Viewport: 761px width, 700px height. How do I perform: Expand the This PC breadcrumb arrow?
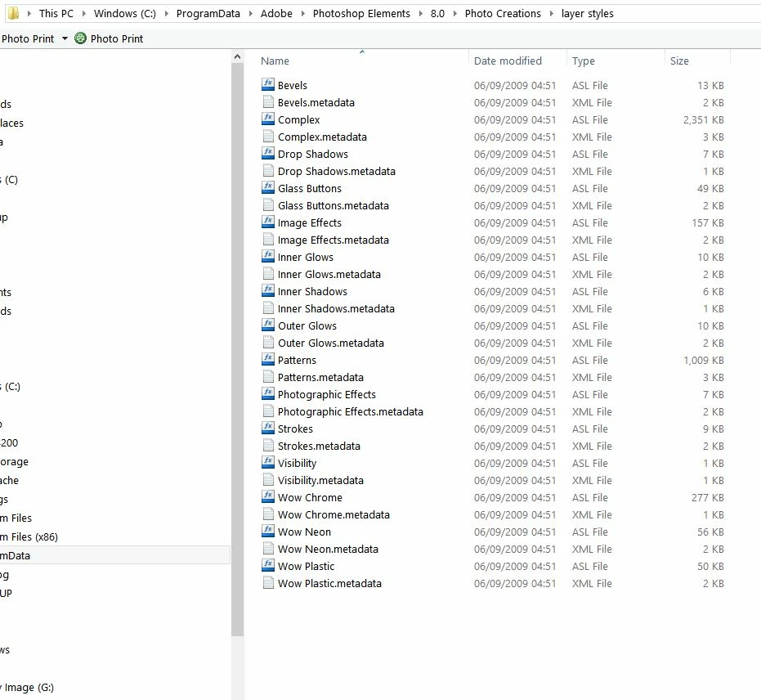point(83,14)
